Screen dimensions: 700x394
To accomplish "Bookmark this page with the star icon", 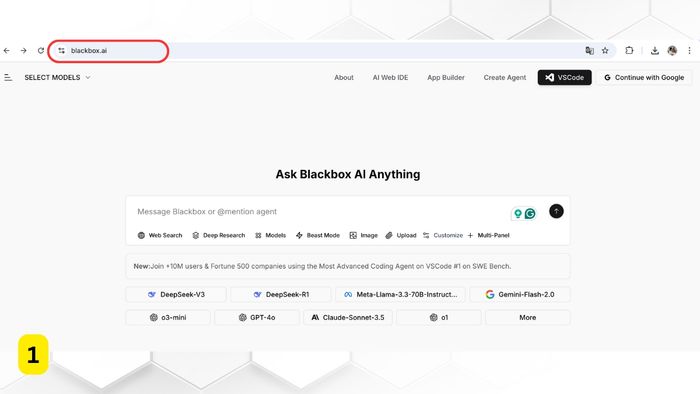I will [605, 51].
